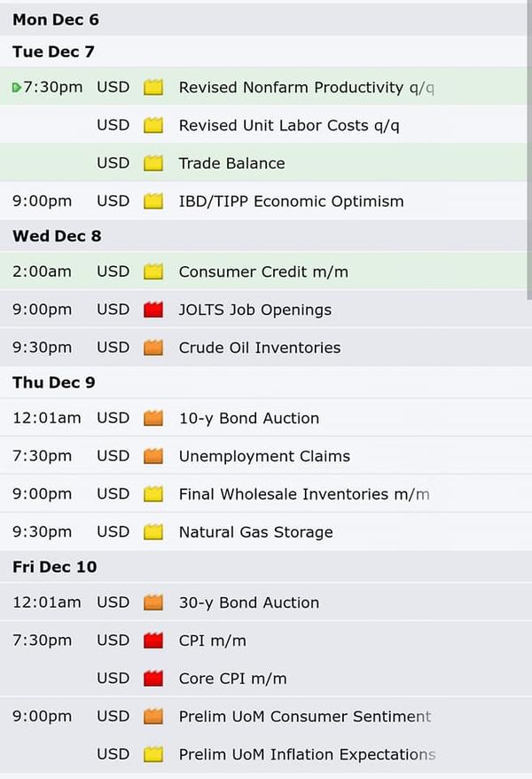Open the IBD/TIPP Economic Optimism event
Image resolution: width=532 pixels, height=779 pixels.
pyautogui.click(x=292, y=201)
